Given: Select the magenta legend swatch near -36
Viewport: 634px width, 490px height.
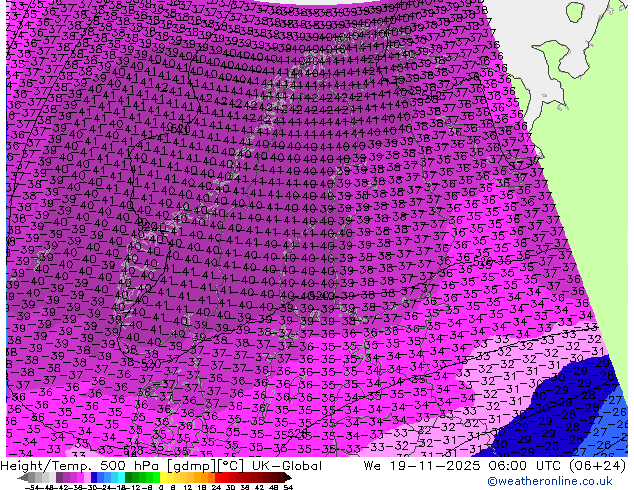Looking at the screenshot, I should pos(80,477).
